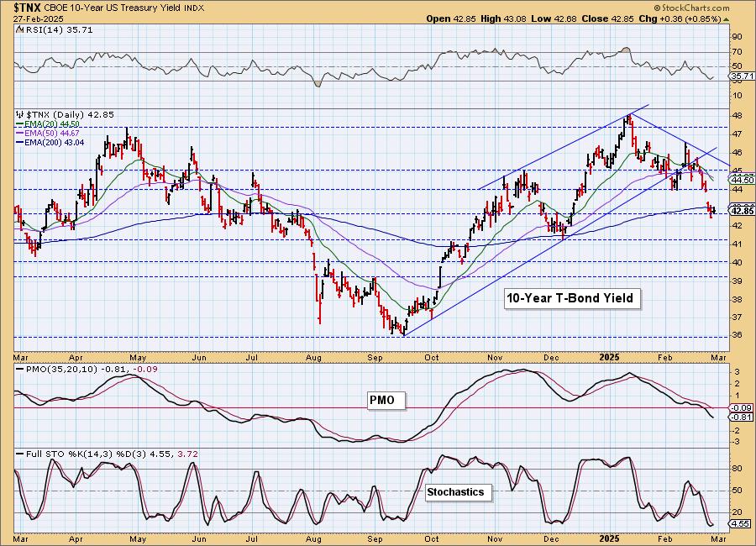Click the 44.50 value tag on price axis
The image size is (756, 546).
tap(742, 180)
